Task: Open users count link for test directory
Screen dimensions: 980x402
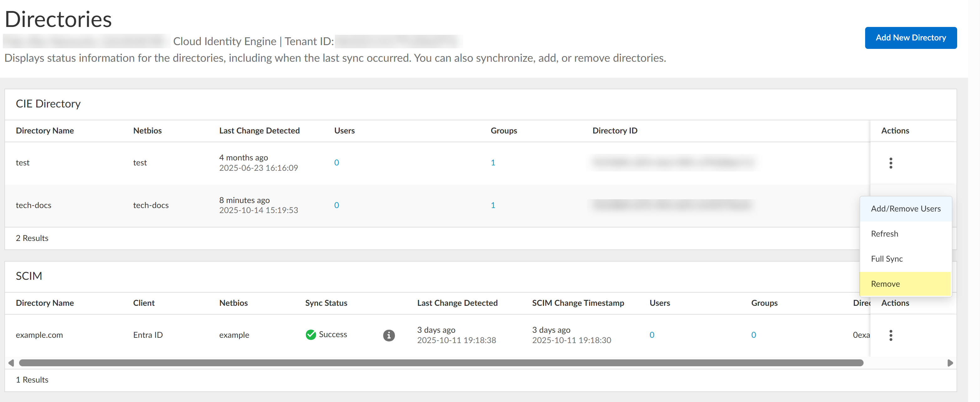Action: pyautogui.click(x=336, y=163)
